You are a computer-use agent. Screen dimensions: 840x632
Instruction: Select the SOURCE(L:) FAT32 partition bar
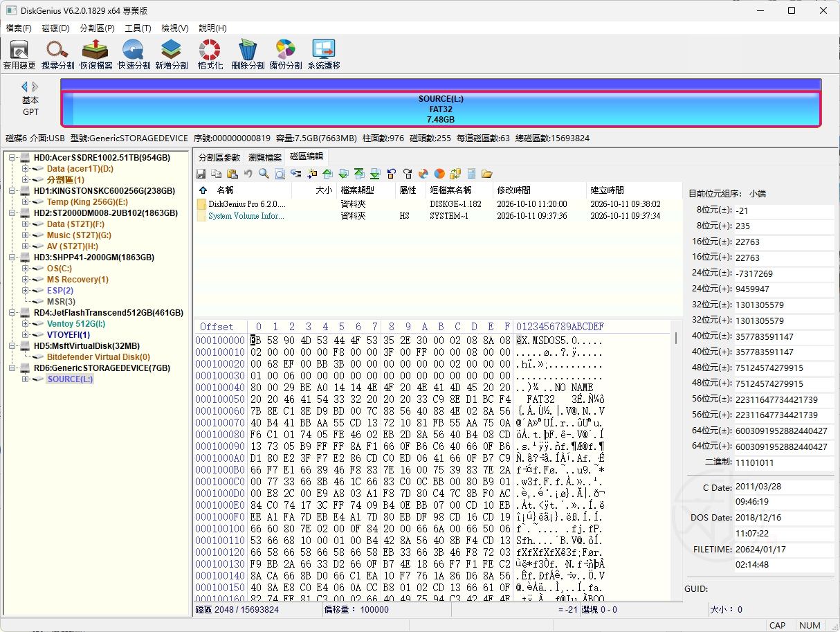441,109
